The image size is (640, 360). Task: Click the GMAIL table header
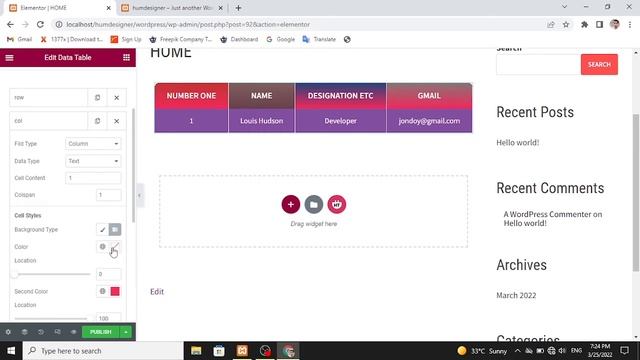click(429, 96)
